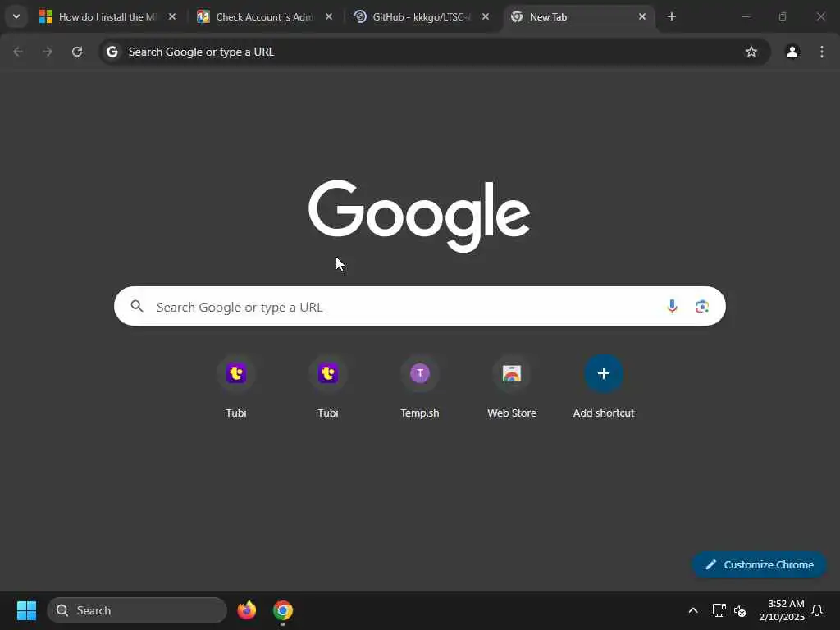Close the GitHub kkkgo tab

[x=486, y=16]
